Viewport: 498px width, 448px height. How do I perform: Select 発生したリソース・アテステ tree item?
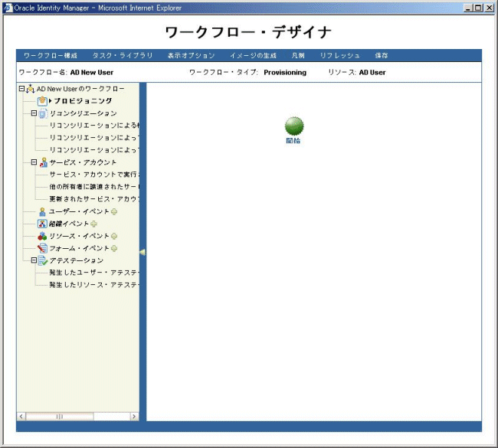[x=94, y=285]
